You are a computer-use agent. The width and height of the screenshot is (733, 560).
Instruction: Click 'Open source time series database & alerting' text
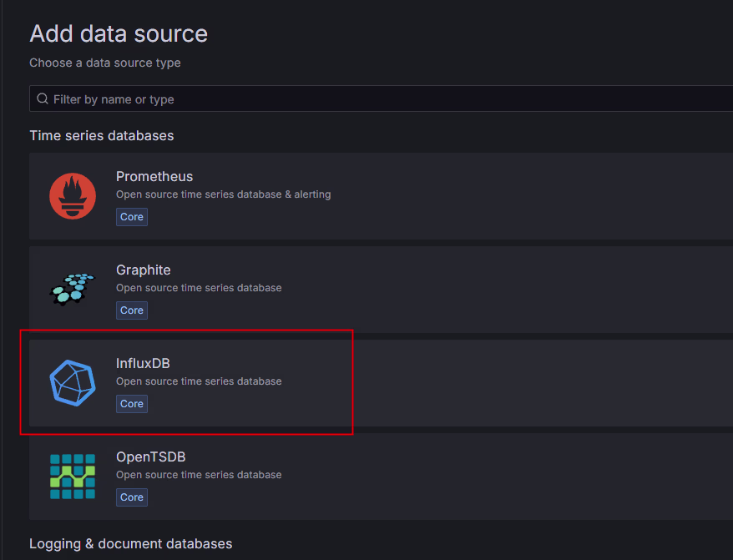coord(224,194)
